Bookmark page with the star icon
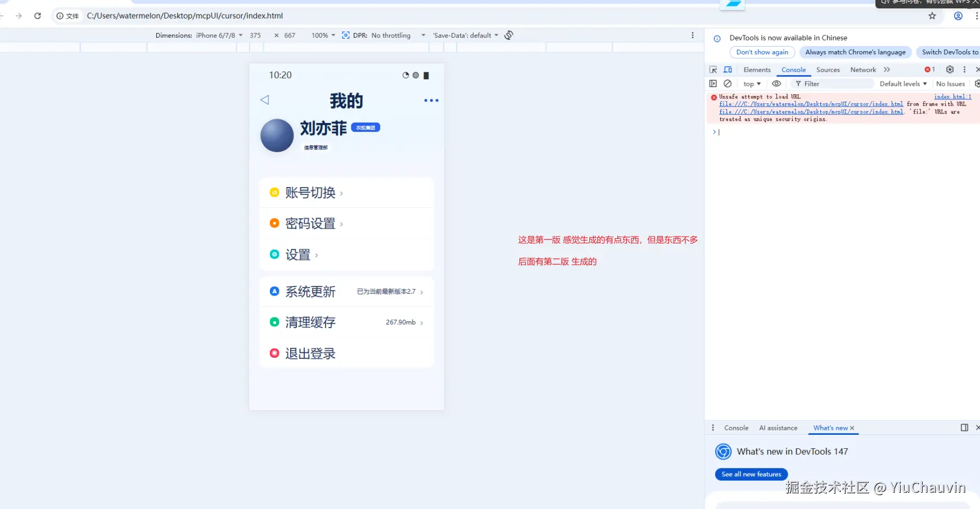980x509 pixels. (x=932, y=16)
